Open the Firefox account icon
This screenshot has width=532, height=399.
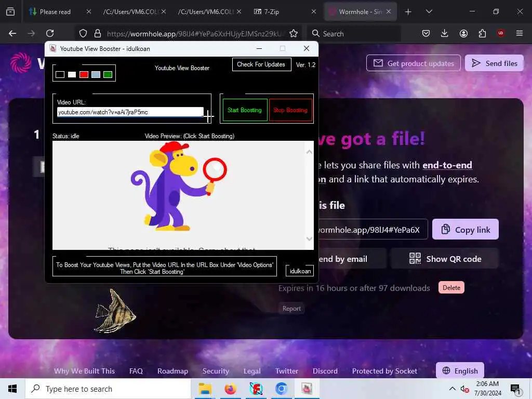pyautogui.click(x=463, y=33)
